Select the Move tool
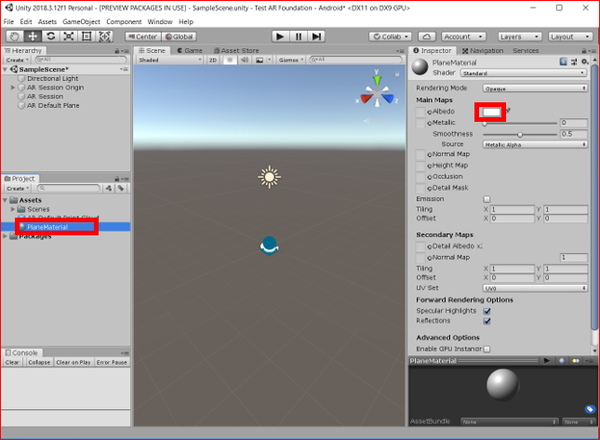 [x=33, y=36]
